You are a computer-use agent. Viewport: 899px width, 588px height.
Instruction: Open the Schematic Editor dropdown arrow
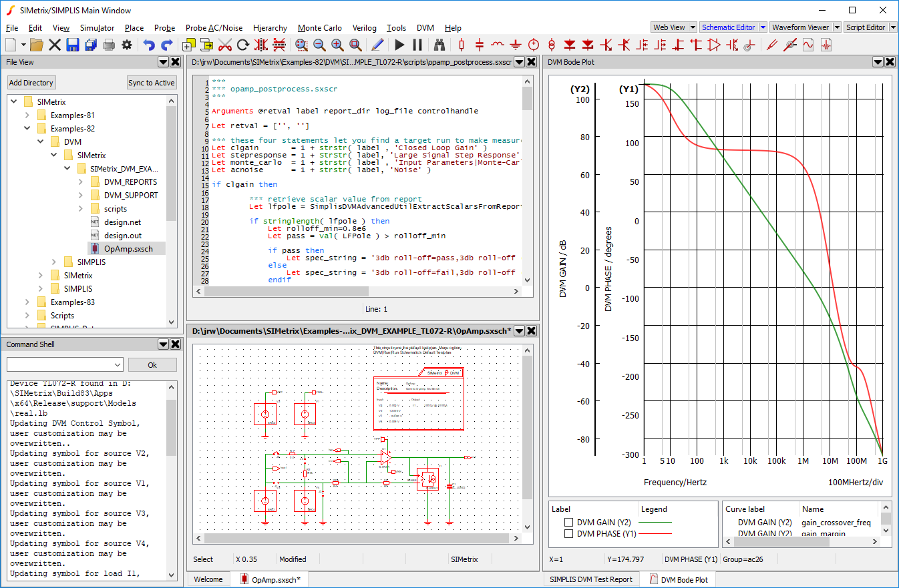[763, 27]
